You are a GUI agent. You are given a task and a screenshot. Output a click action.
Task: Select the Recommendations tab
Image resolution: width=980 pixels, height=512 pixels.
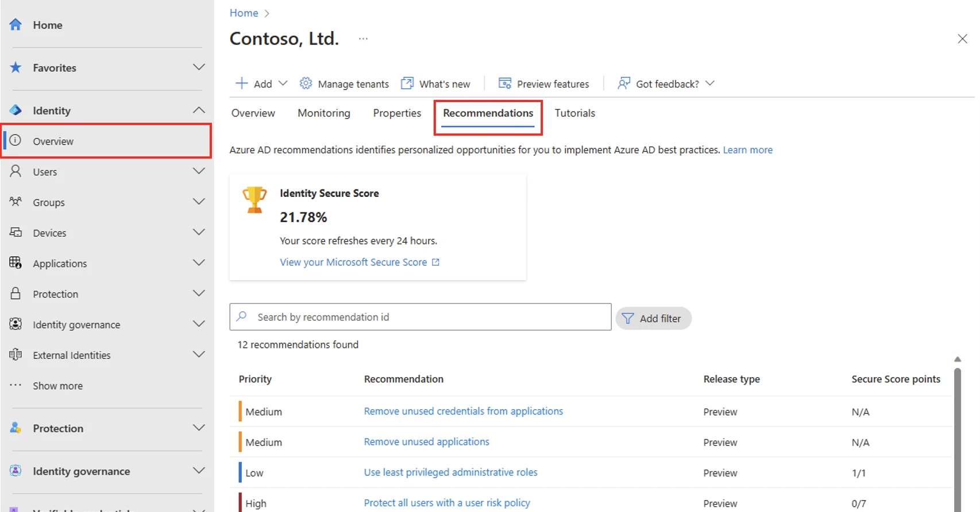(488, 113)
